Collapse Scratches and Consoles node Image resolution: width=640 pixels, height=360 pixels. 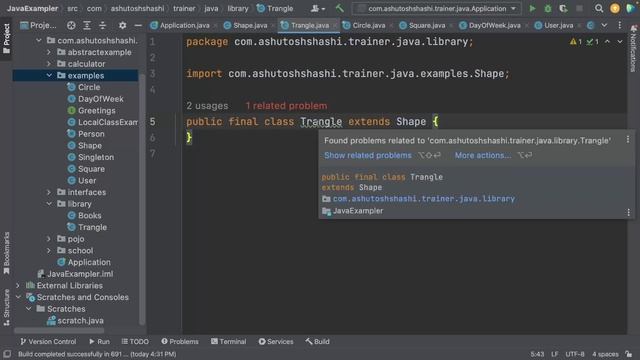(18, 297)
